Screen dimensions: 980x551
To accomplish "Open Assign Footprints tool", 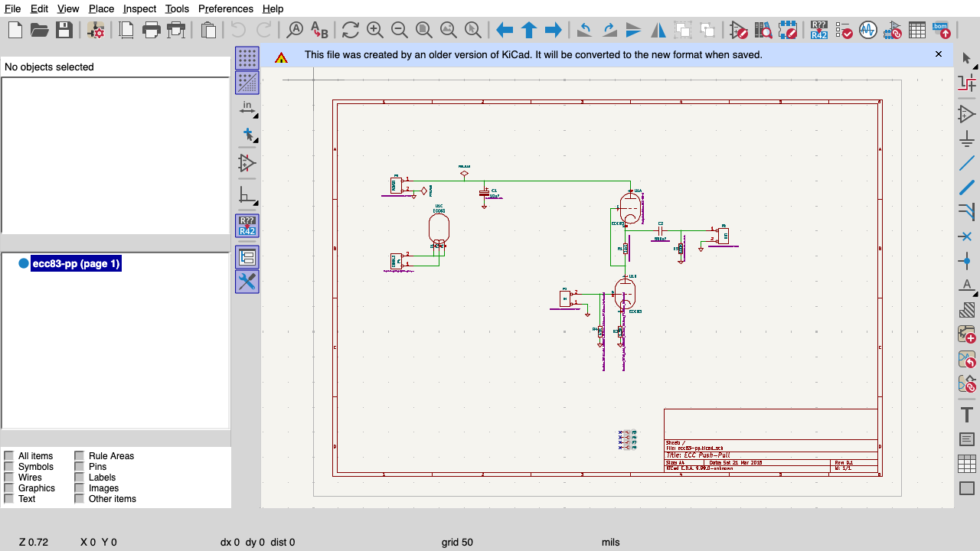I will pos(893,30).
